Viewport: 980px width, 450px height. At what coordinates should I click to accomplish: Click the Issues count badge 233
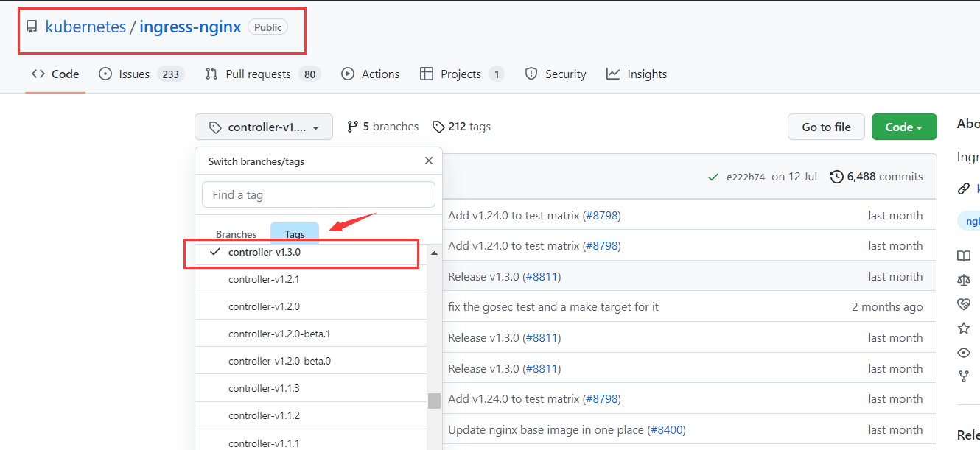(170, 74)
